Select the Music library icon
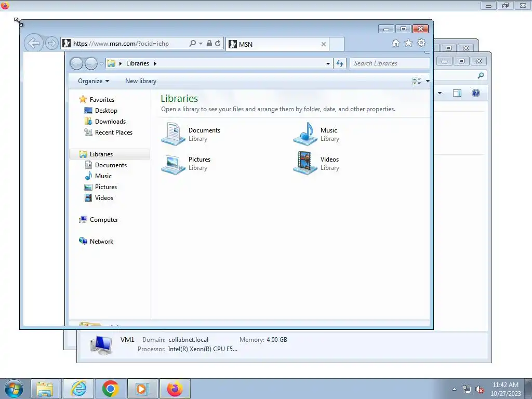Screen dimensions: 532x399 click(305, 134)
